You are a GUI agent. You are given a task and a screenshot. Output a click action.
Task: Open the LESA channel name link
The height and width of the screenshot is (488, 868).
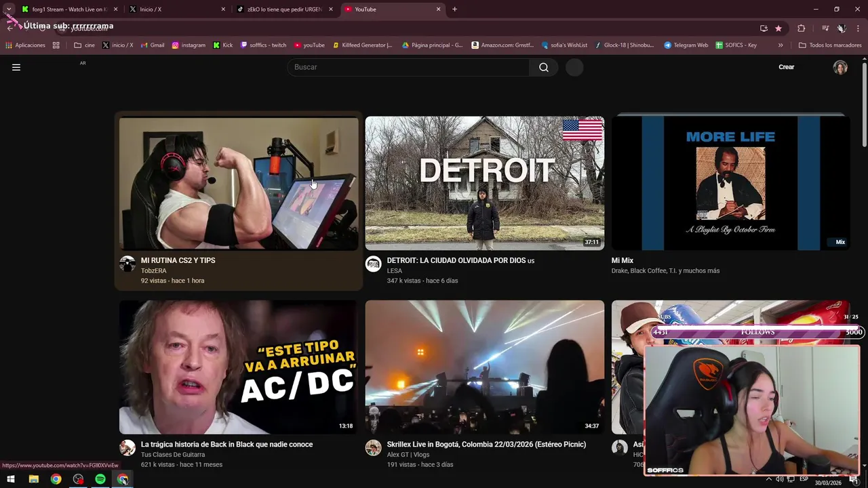(x=394, y=270)
